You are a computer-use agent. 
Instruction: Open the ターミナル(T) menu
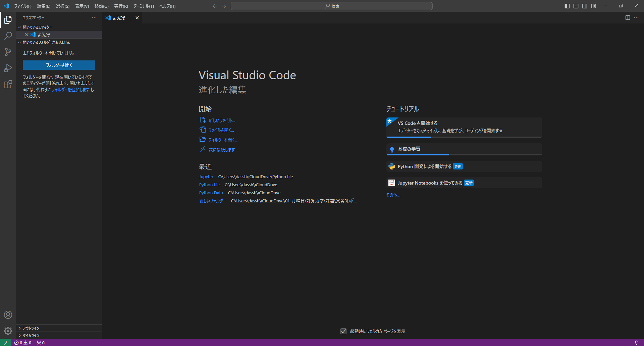click(143, 6)
